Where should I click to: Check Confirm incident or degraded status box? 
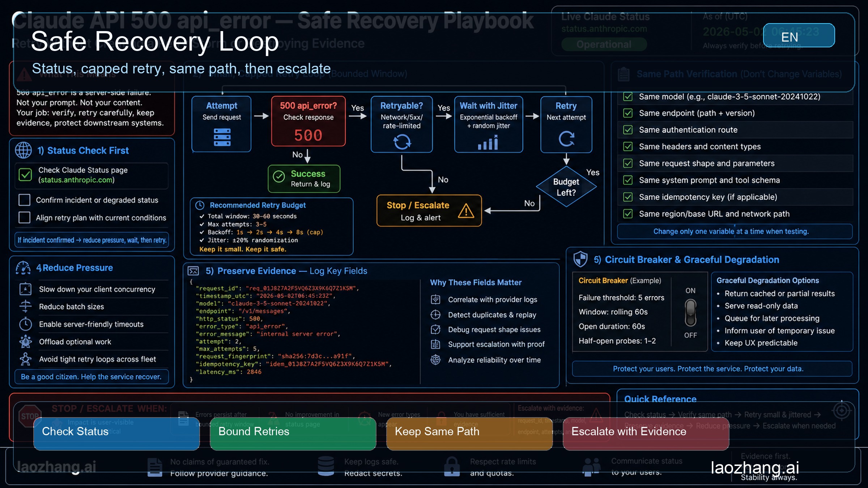(x=24, y=200)
